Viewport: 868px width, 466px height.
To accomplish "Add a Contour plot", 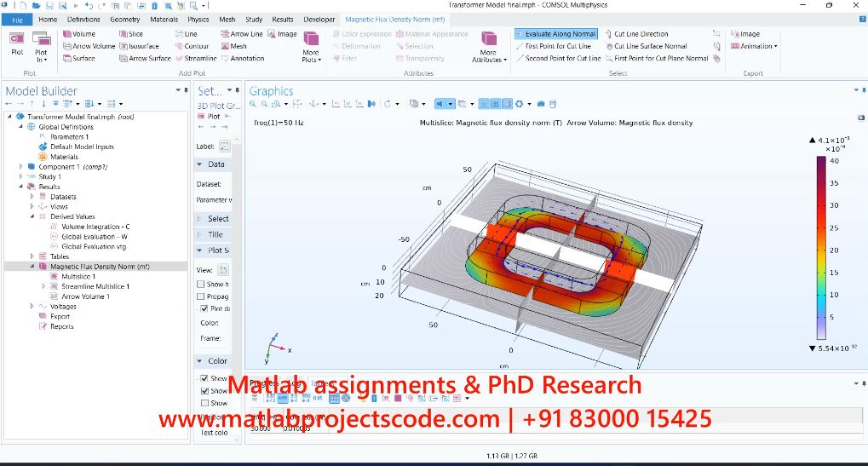I will (x=193, y=46).
